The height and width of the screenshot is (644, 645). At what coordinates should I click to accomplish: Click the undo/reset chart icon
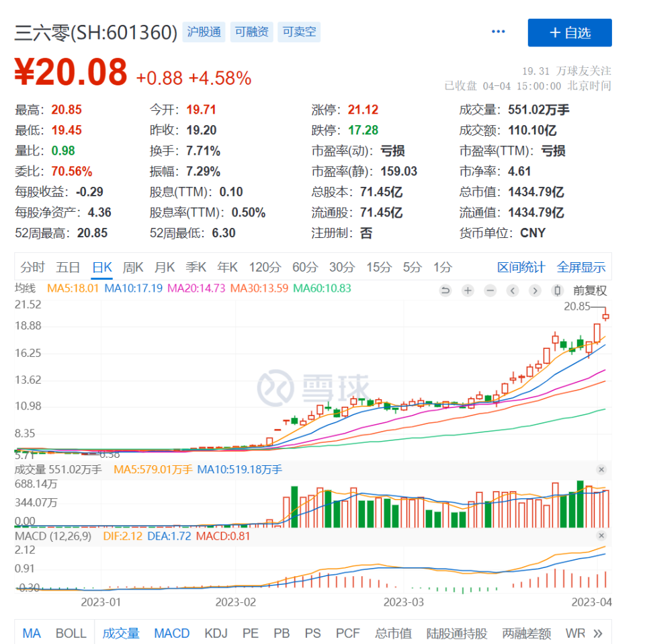click(x=445, y=290)
